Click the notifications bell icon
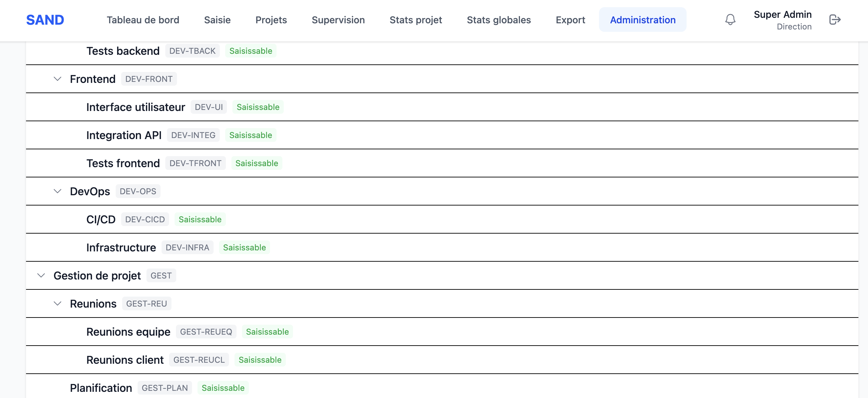 [730, 20]
